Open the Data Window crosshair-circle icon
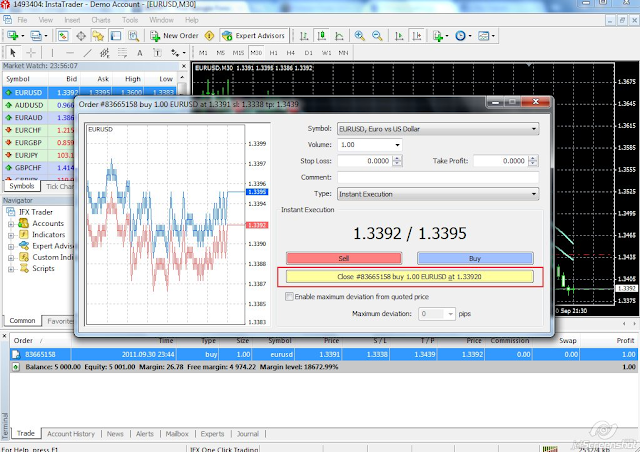Viewport: 640px width, 452px height. (81, 36)
